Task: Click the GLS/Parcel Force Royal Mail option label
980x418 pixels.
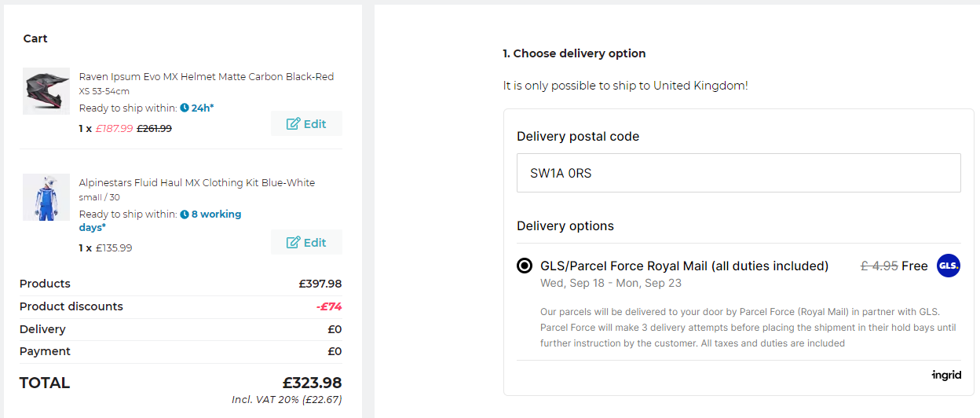Action: point(685,266)
